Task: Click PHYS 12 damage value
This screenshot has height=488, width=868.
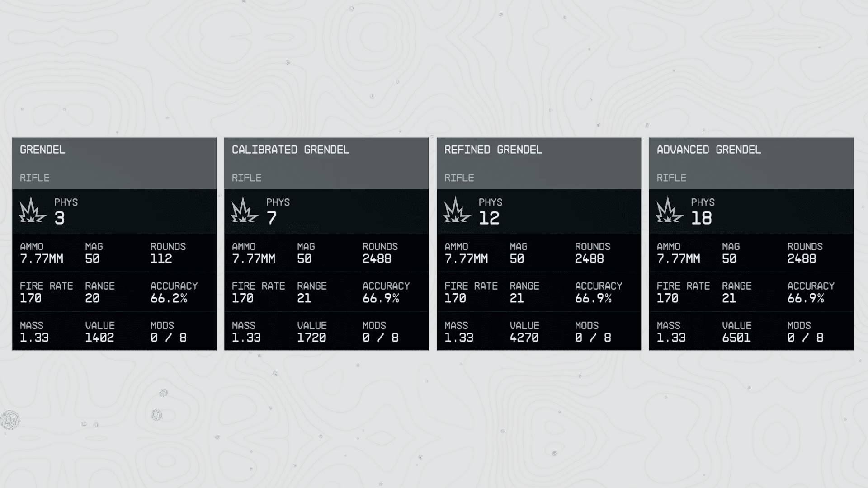Action: [489, 219]
